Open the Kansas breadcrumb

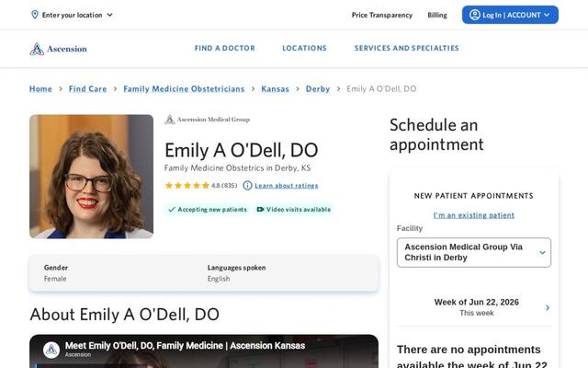276,89
